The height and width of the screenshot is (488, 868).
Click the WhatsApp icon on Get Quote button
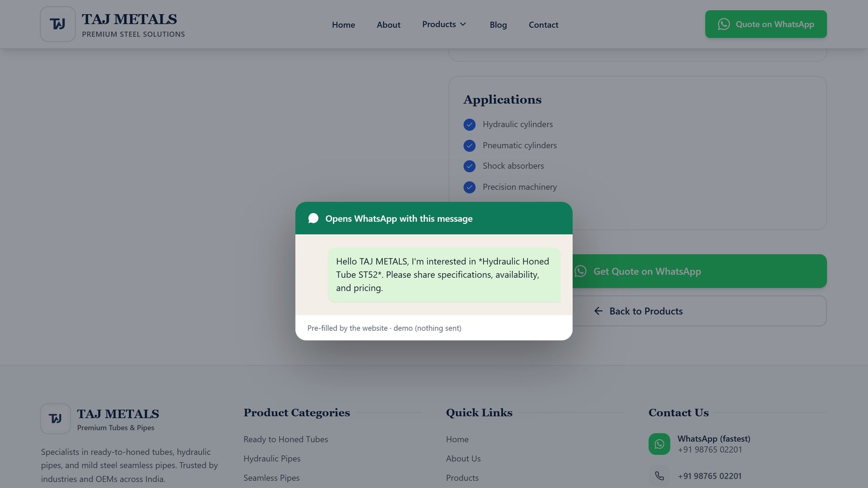click(580, 271)
